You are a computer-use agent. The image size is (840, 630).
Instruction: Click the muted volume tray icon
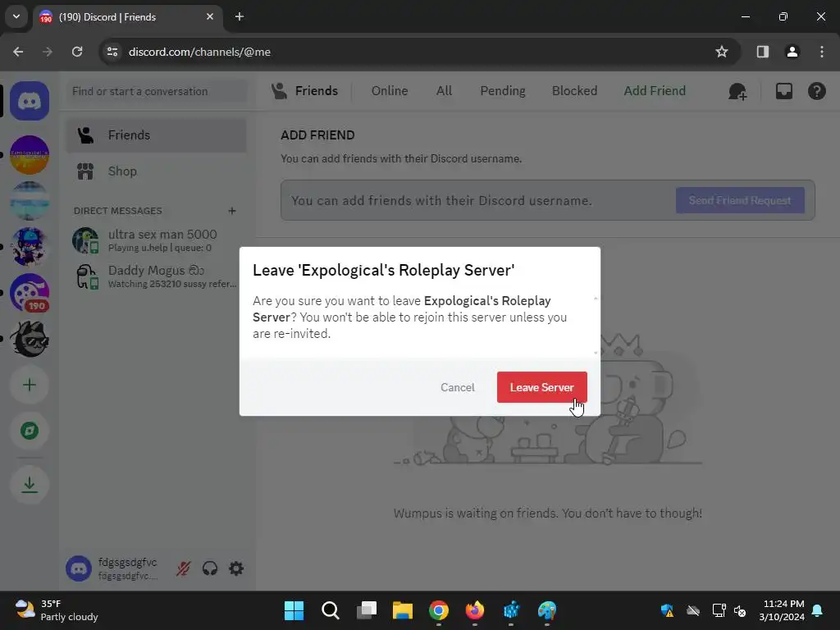click(740, 610)
